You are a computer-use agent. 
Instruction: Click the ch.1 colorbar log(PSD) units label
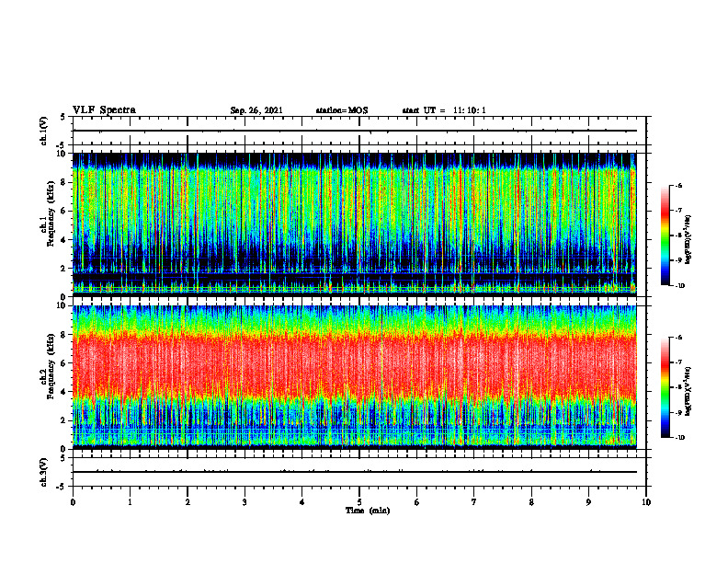688,239
